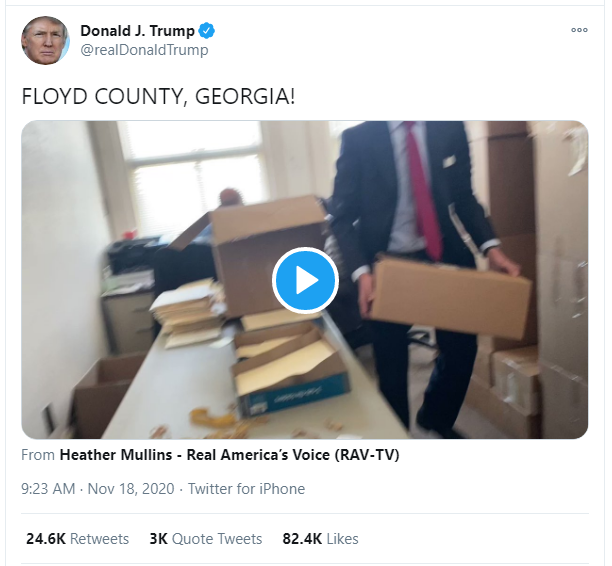View the 82.4K Likes list

point(320,539)
